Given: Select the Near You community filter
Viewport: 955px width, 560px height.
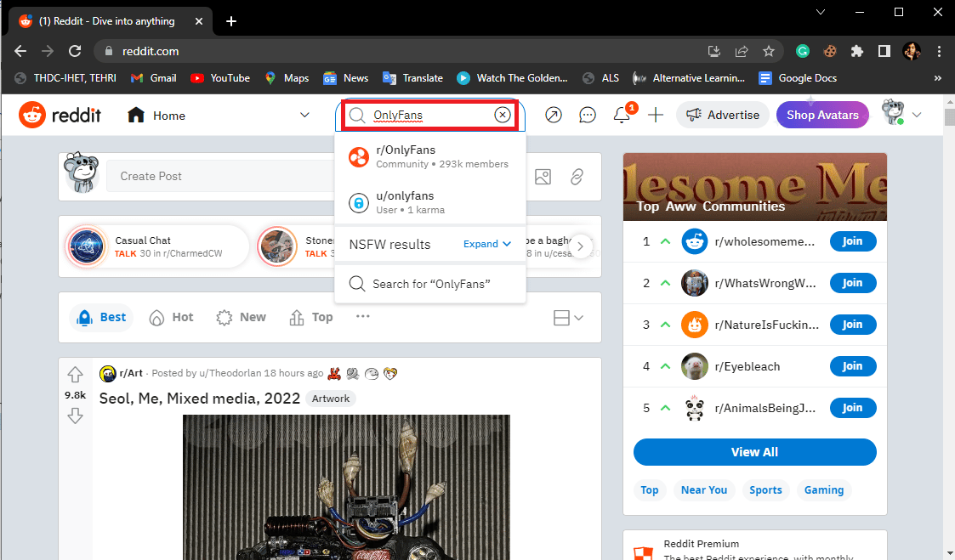Looking at the screenshot, I should pos(704,489).
